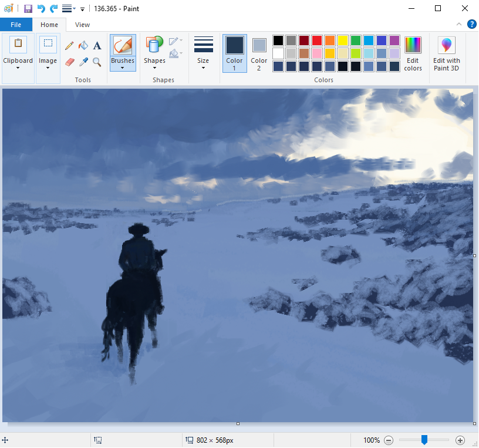Click the Paint application icon in title bar

[x=9, y=9]
